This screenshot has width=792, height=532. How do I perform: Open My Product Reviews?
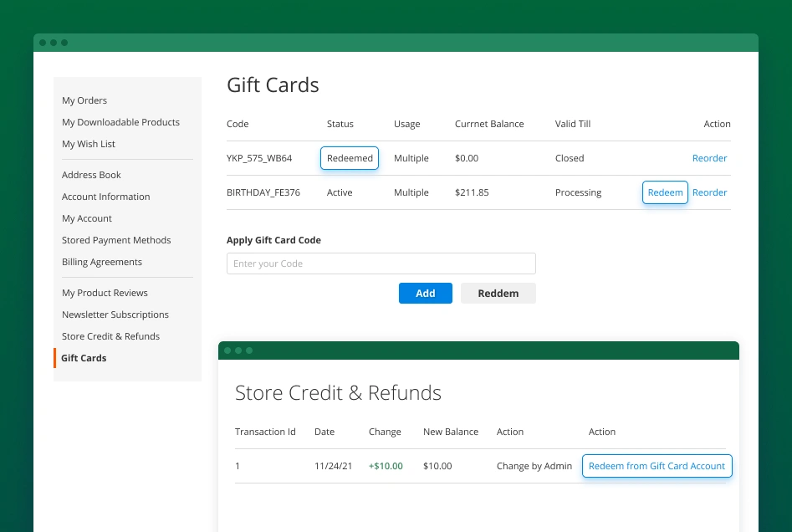[x=105, y=293]
